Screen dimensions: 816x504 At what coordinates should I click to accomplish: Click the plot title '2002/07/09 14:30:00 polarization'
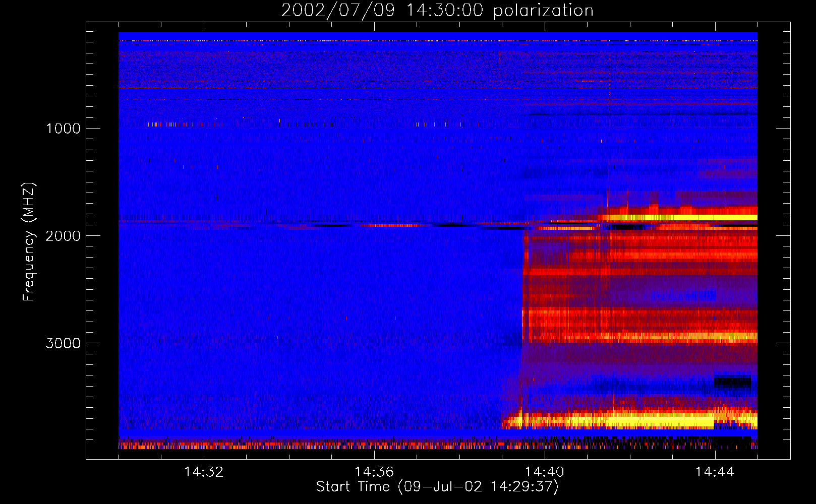(x=437, y=11)
